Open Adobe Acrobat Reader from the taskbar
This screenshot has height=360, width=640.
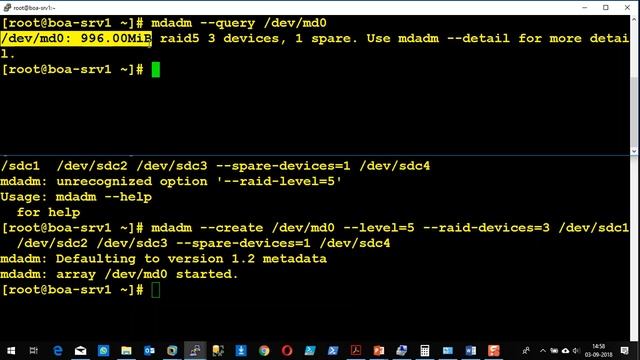click(x=356, y=351)
